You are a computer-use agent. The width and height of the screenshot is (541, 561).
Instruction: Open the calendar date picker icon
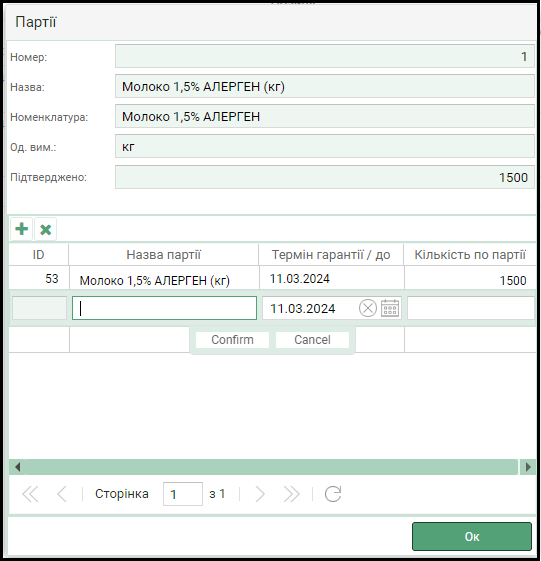pos(390,308)
